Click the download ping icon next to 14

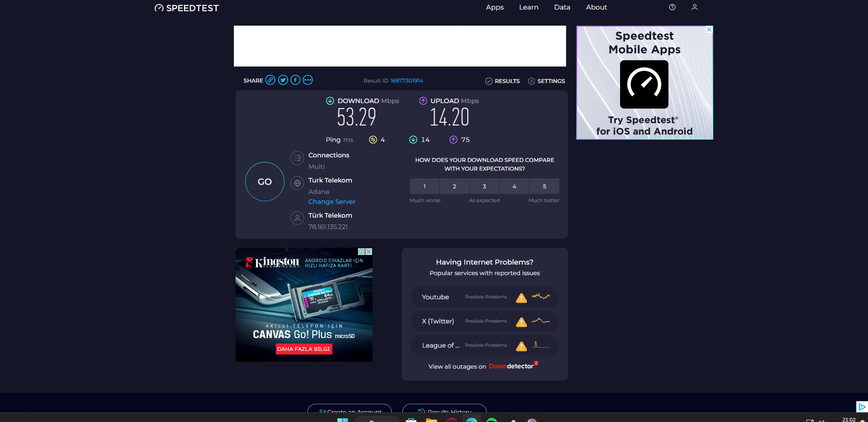pyautogui.click(x=413, y=140)
